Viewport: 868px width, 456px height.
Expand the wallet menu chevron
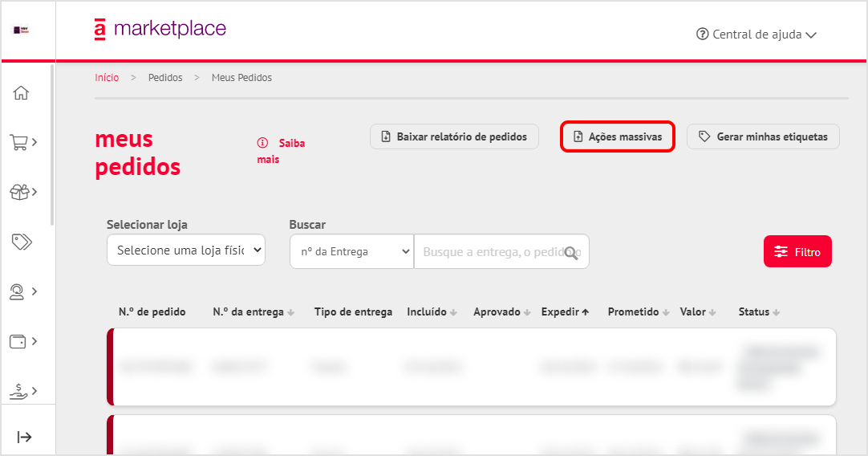point(34,341)
